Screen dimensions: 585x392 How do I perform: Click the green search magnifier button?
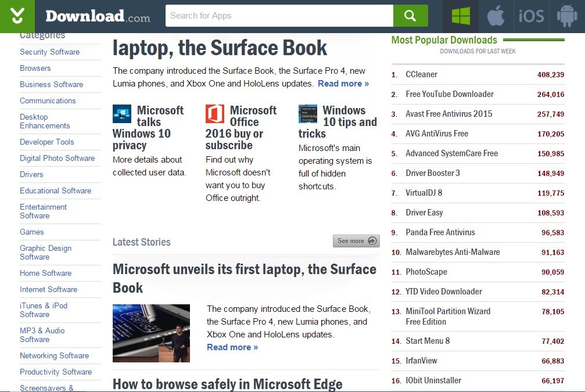click(x=410, y=16)
